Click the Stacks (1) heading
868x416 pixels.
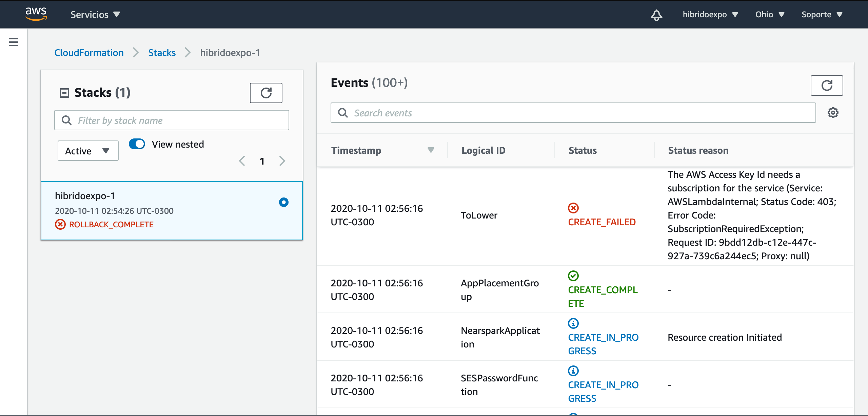pyautogui.click(x=102, y=92)
